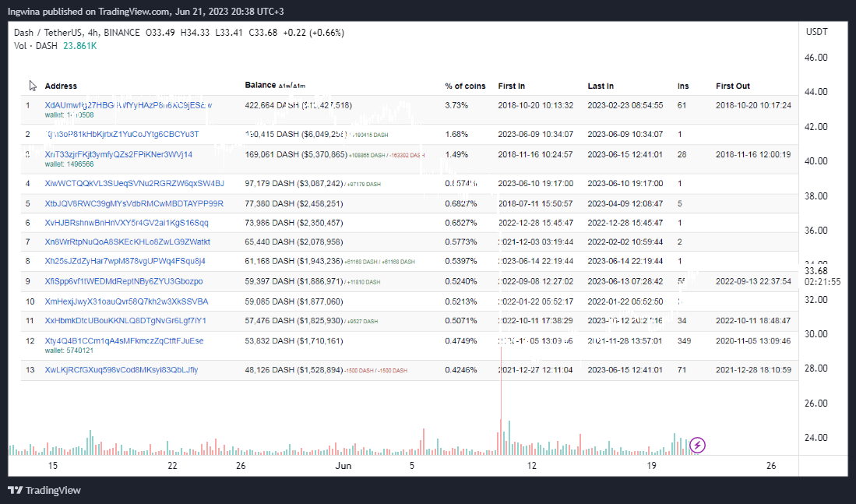Open address XtbJQV8RWC39gMYsVdbRMCwMBDTAYPP99R

(x=134, y=203)
